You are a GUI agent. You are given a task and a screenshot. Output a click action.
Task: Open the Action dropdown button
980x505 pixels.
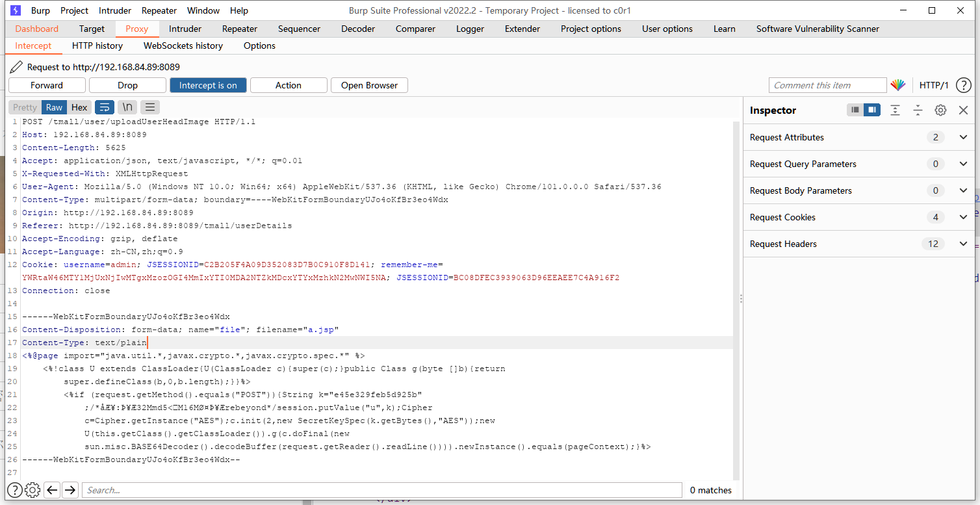(289, 85)
